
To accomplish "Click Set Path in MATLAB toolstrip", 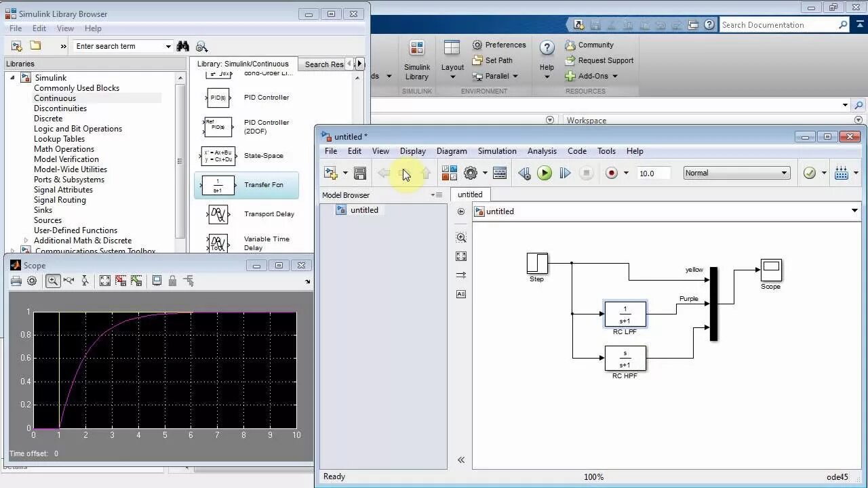I will tap(492, 60).
